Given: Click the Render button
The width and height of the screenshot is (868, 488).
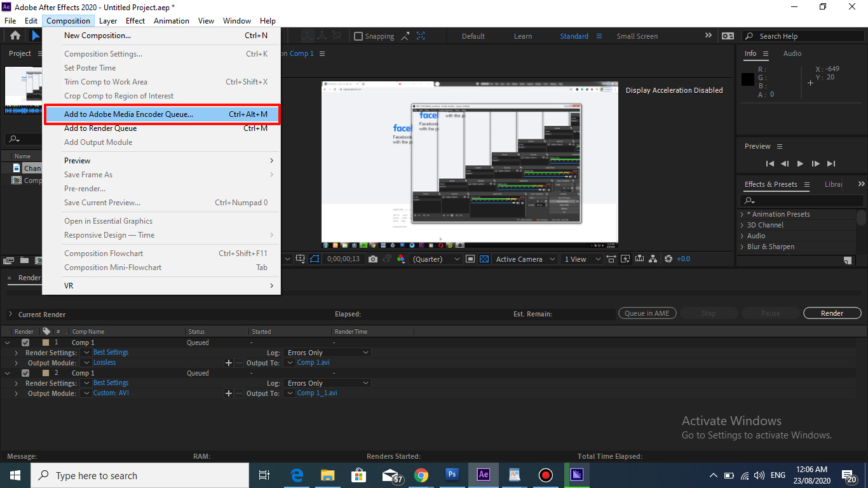Looking at the screenshot, I should pyautogui.click(x=832, y=313).
